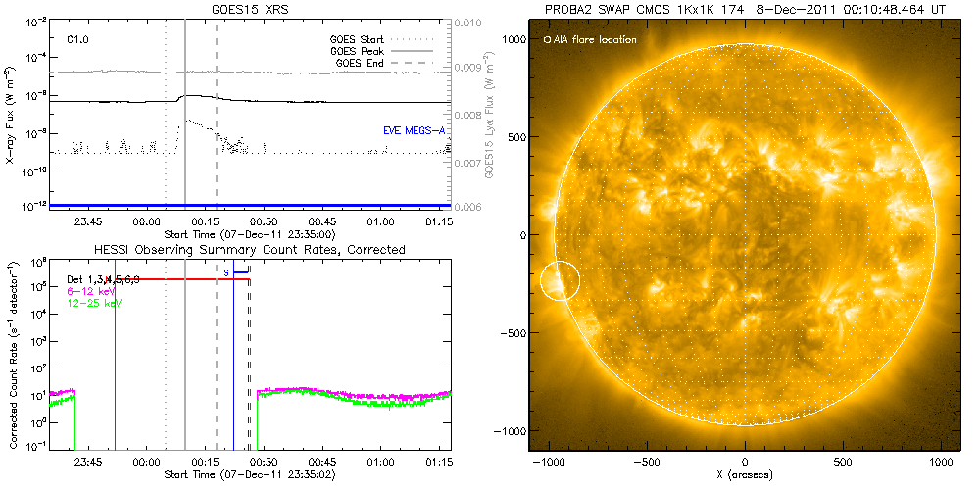Click the X (arcsecs) axis label
980x490 pixels.
point(745,474)
